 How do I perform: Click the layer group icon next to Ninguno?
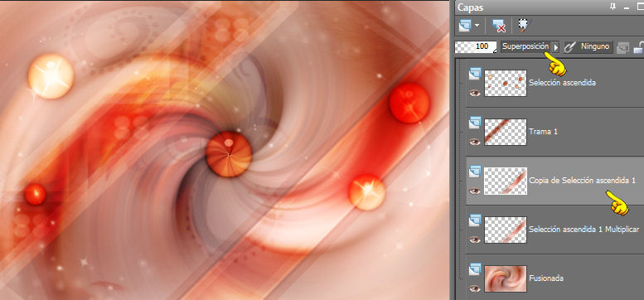(x=622, y=47)
